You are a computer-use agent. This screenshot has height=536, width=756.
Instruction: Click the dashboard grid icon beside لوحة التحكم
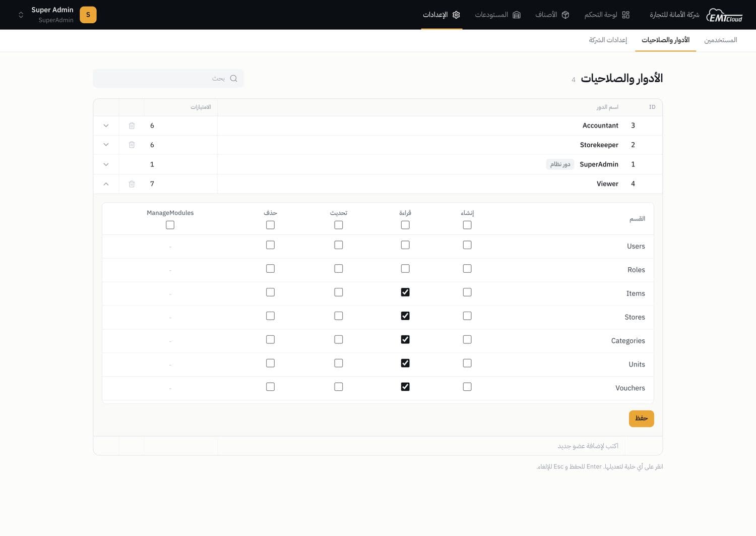pyautogui.click(x=626, y=15)
